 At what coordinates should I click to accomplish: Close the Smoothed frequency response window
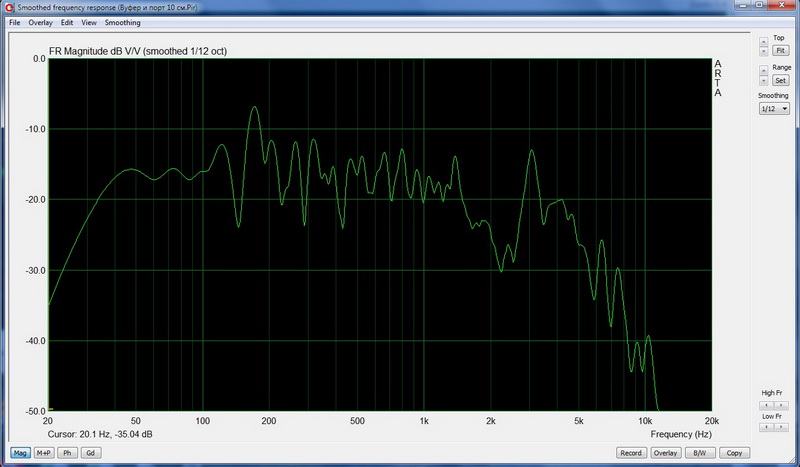pos(782,5)
